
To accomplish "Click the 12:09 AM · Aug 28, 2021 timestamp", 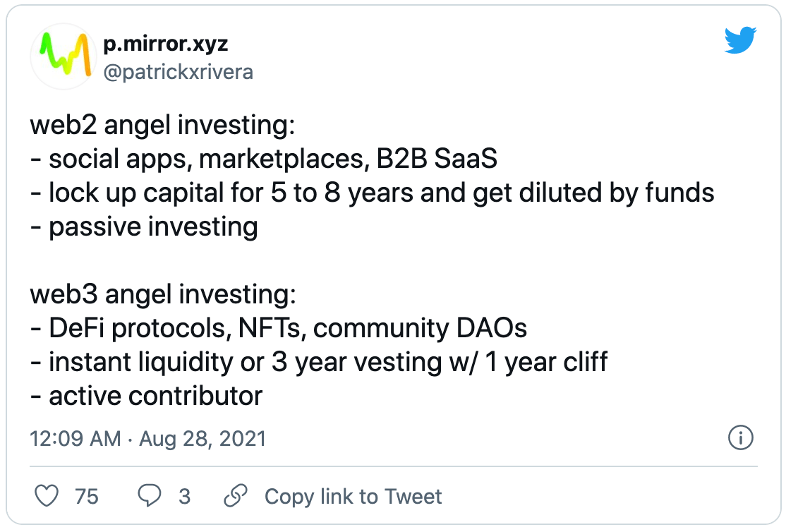I will (148, 439).
